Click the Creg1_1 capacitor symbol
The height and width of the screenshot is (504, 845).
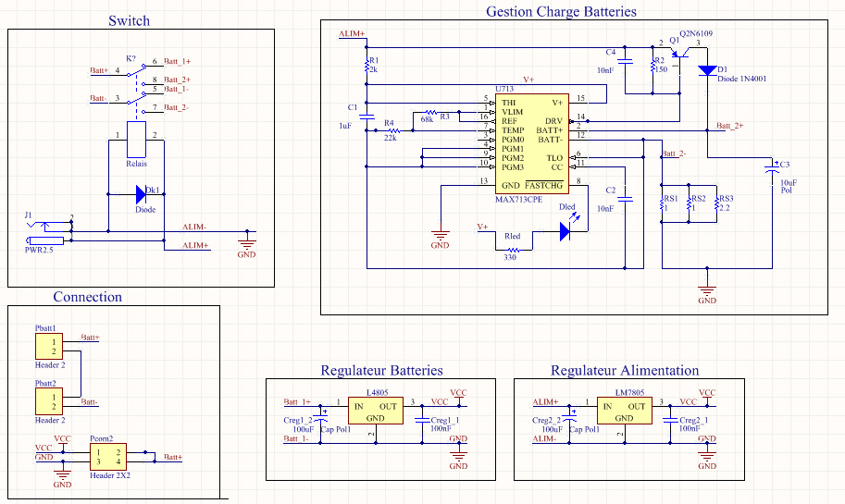click(422, 420)
